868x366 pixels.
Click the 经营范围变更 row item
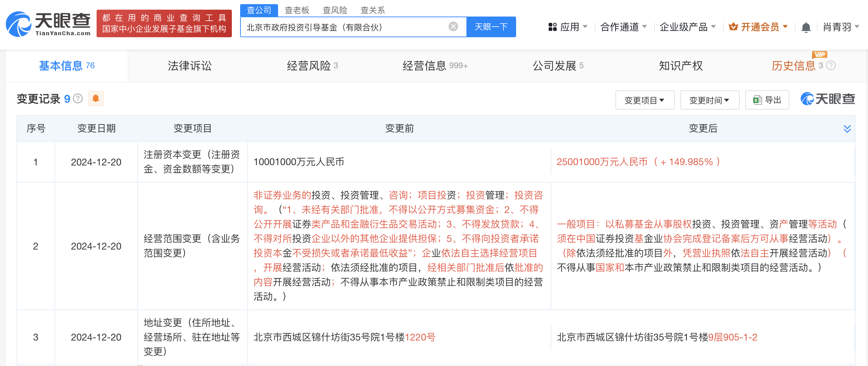tap(192, 246)
